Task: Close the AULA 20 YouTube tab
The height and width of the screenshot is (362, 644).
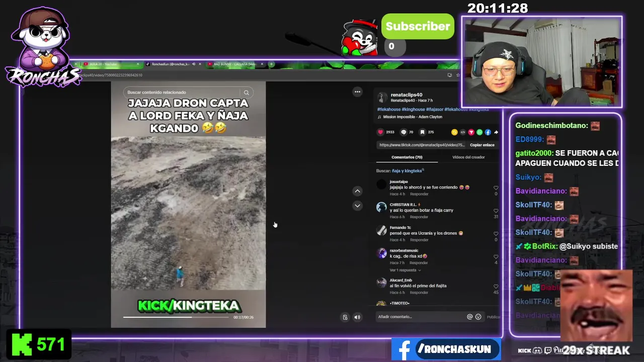Action: (x=138, y=64)
